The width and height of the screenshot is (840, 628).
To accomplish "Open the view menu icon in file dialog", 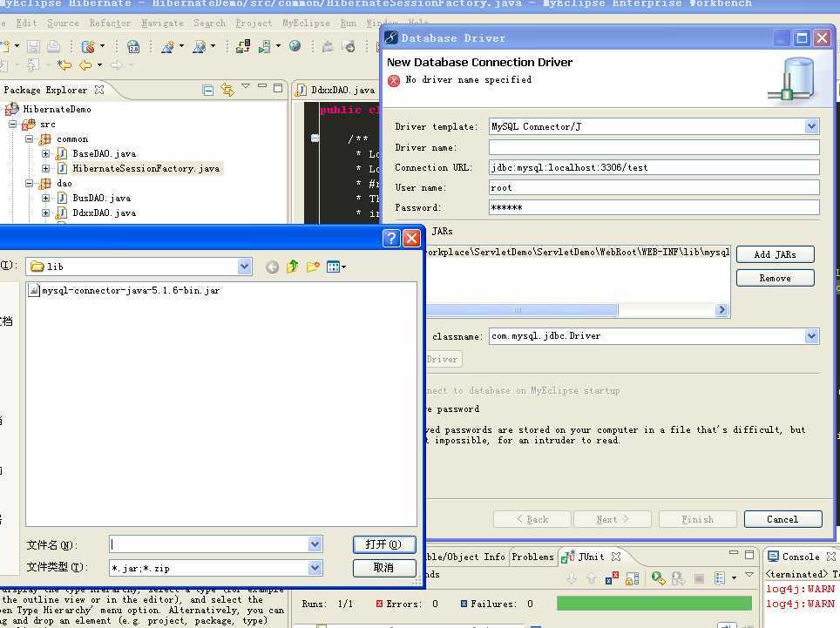I will 335,266.
